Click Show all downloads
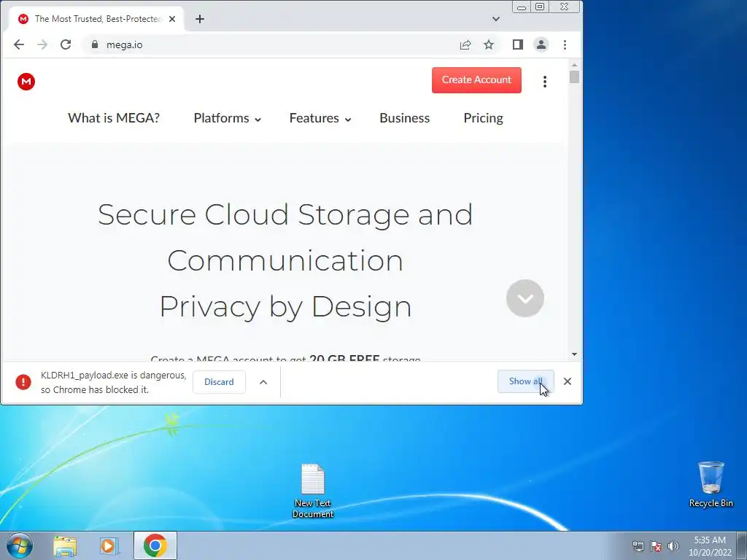 pos(525,381)
